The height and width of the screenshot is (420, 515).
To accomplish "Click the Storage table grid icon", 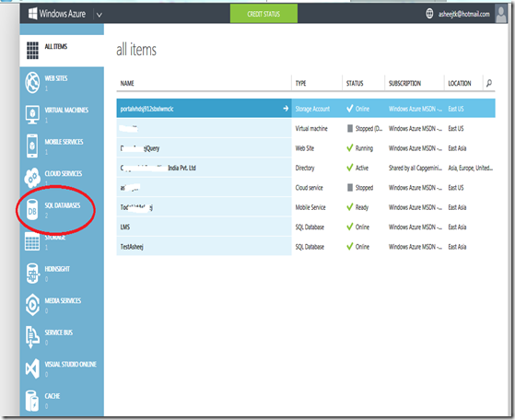I will click(x=32, y=241).
